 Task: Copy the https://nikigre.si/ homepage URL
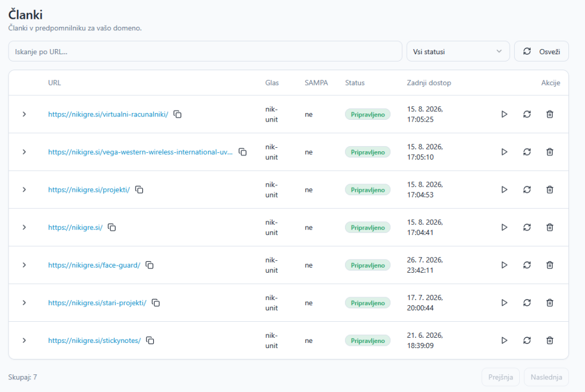(x=111, y=227)
